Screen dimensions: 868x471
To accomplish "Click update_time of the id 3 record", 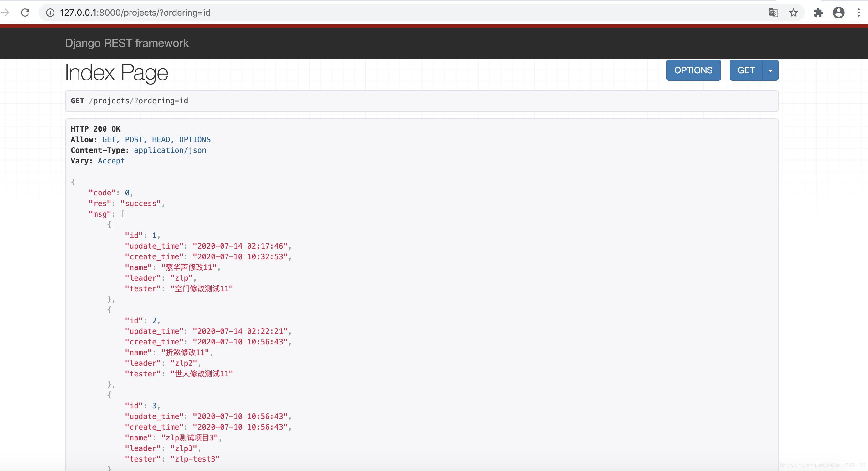I will (x=208, y=417).
